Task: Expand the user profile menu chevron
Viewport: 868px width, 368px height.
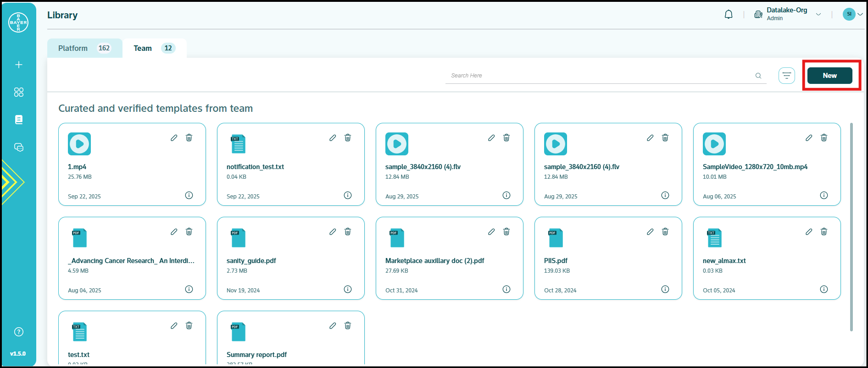Action: point(860,14)
